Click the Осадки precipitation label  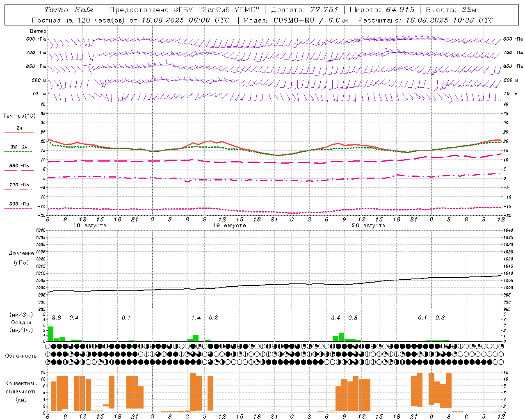(x=21, y=322)
